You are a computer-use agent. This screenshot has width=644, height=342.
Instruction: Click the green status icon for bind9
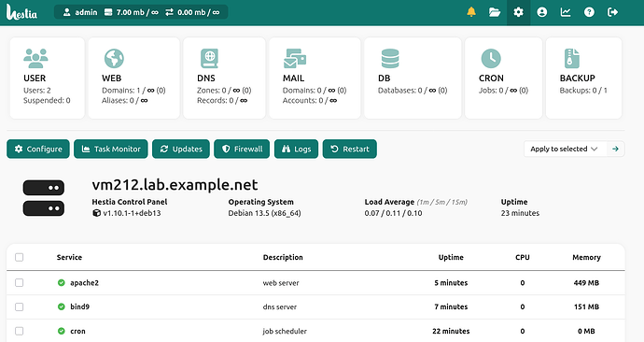coord(62,306)
